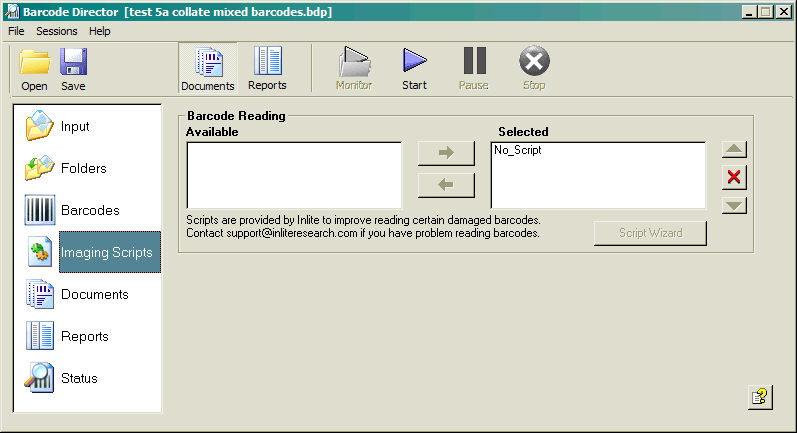Open the Reports toolbar icon
Image resolution: width=797 pixels, height=433 pixels.
point(267,68)
